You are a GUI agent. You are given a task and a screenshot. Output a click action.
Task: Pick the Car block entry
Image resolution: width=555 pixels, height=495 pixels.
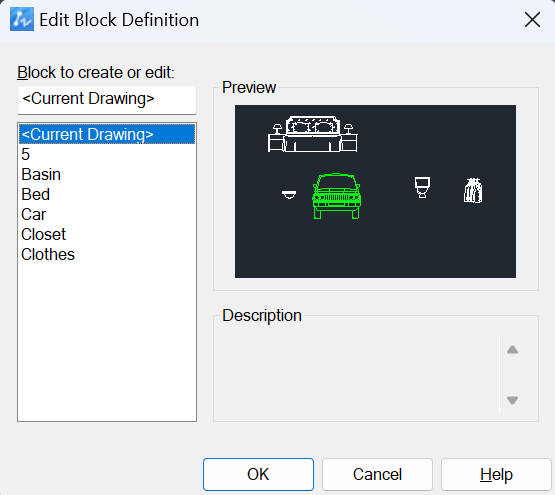[107, 214]
